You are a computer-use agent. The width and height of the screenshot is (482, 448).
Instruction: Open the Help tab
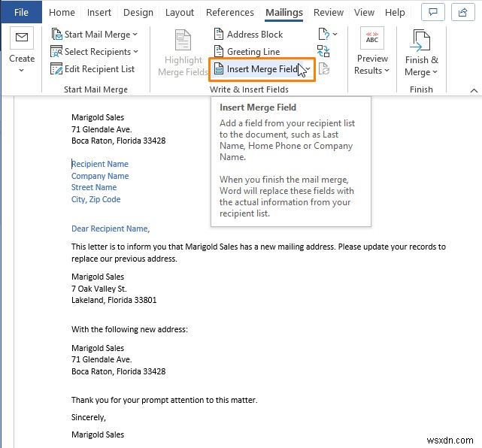tap(395, 12)
